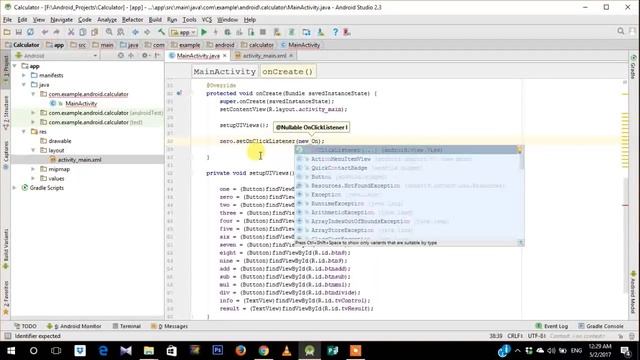This screenshot has height=360, width=640.
Task: Open the Android project view dropdown
Action: (x=56, y=56)
